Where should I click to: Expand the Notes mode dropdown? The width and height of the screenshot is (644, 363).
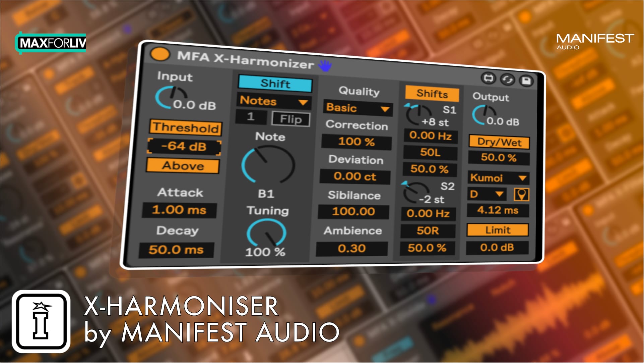(x=270, y=105)
